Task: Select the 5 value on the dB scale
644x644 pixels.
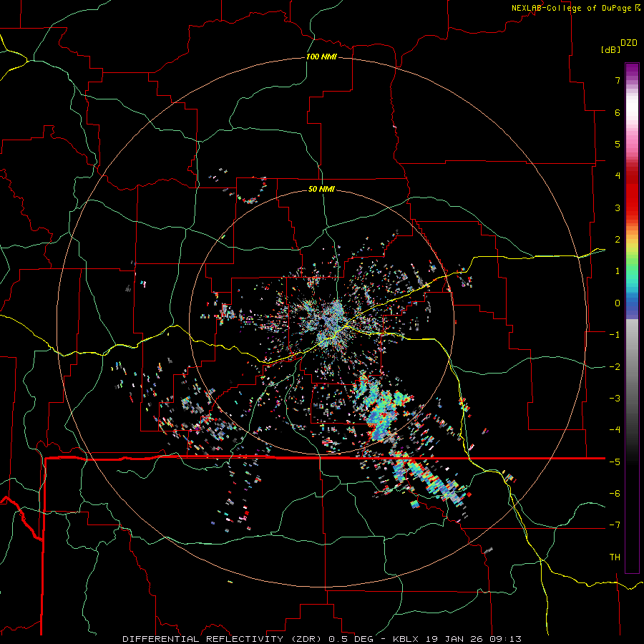Action: (618, 144)
